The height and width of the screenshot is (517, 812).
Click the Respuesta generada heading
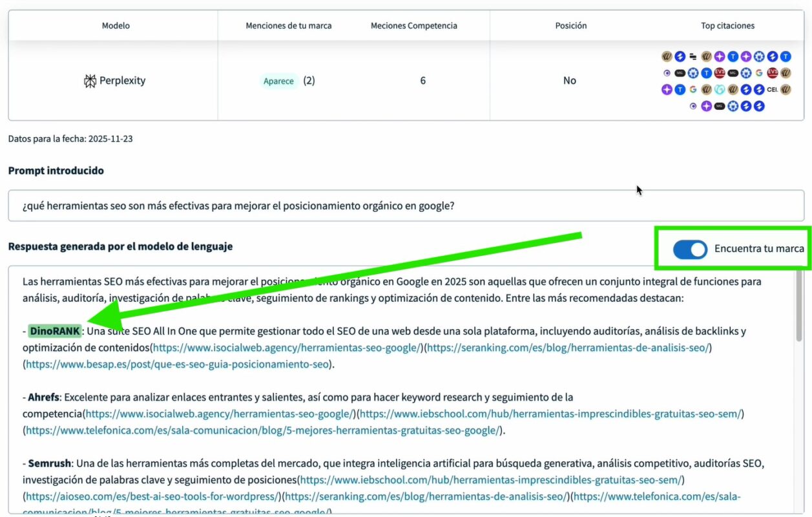point(120,246)
